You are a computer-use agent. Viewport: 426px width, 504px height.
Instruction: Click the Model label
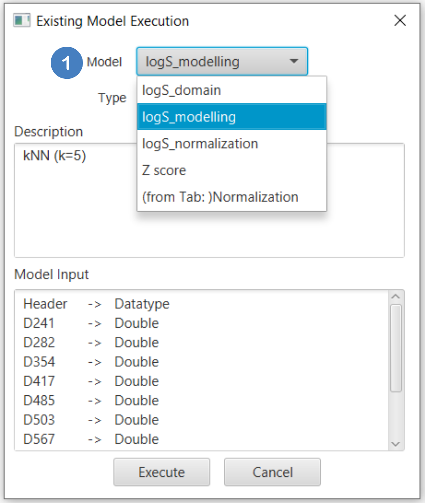click(104, 62)
